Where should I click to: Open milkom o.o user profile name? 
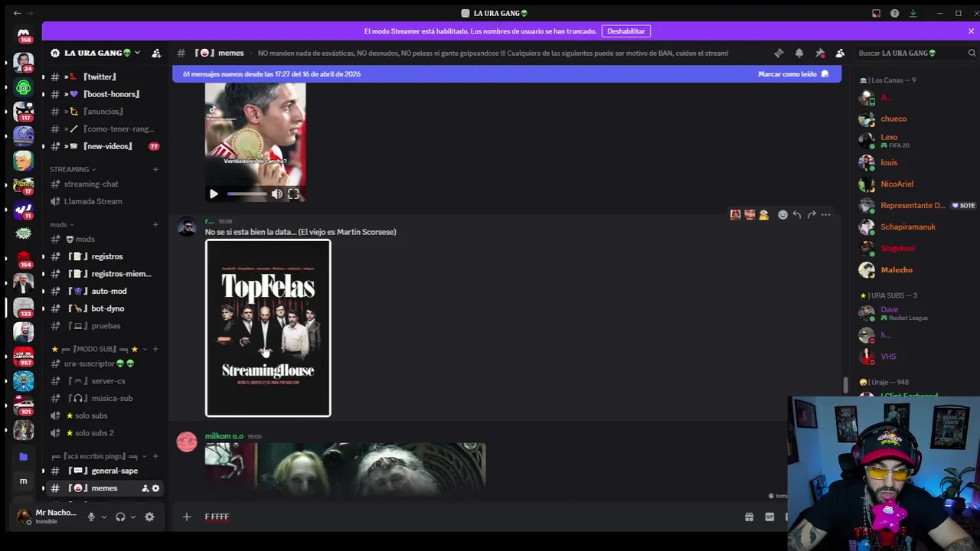(x=224, y=436)
